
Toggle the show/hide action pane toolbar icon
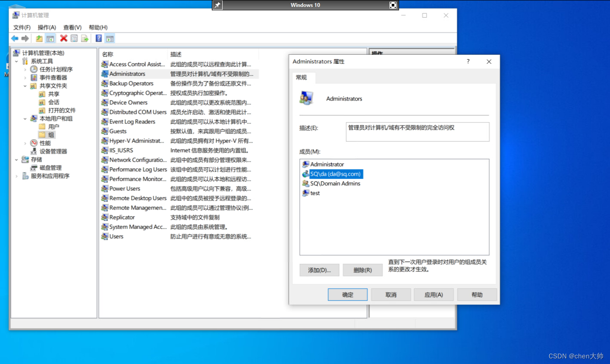(110, 38)
